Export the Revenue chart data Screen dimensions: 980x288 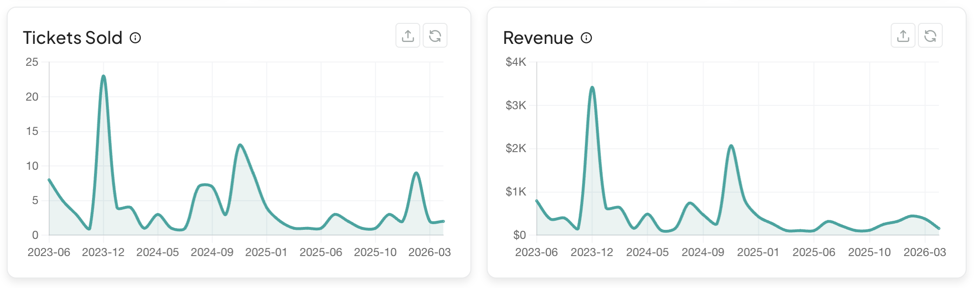point(903,36)
